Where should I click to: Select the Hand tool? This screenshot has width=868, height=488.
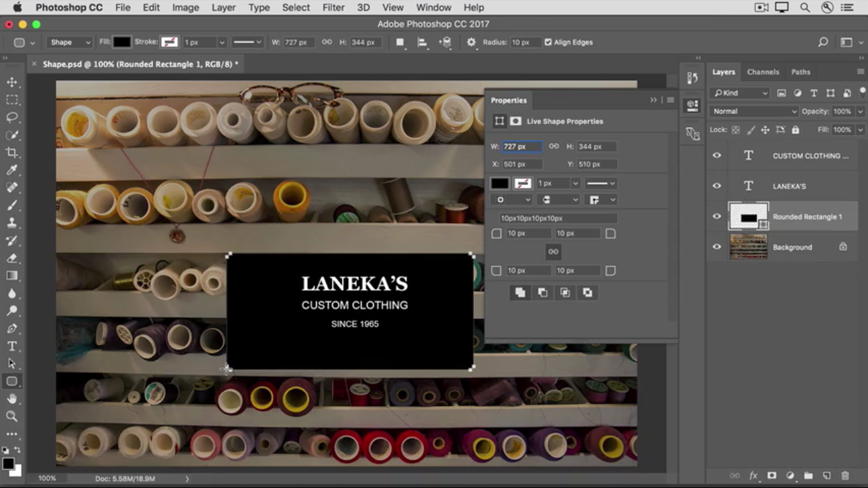coord(12,399)
